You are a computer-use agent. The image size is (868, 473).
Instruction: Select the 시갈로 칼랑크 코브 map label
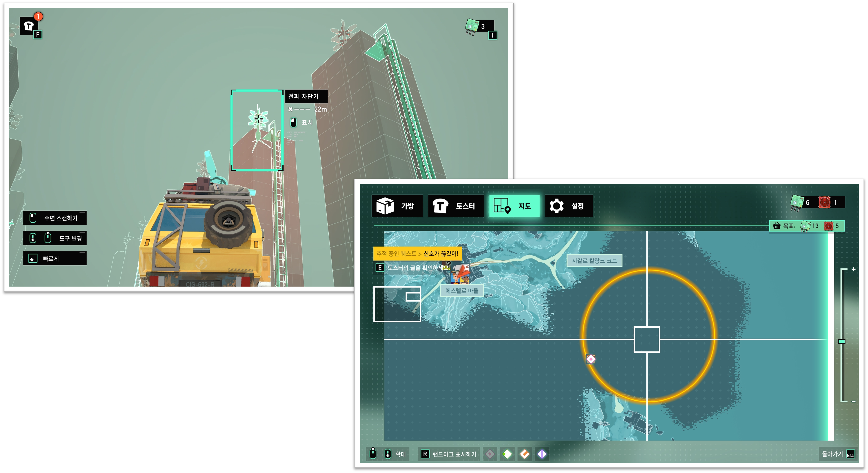pyautogui.click(x=594, y=260)
